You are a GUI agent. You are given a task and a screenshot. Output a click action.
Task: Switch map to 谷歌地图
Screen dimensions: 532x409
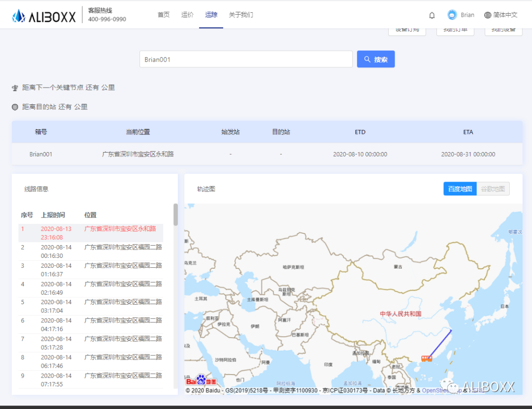[x=493, y=189]
